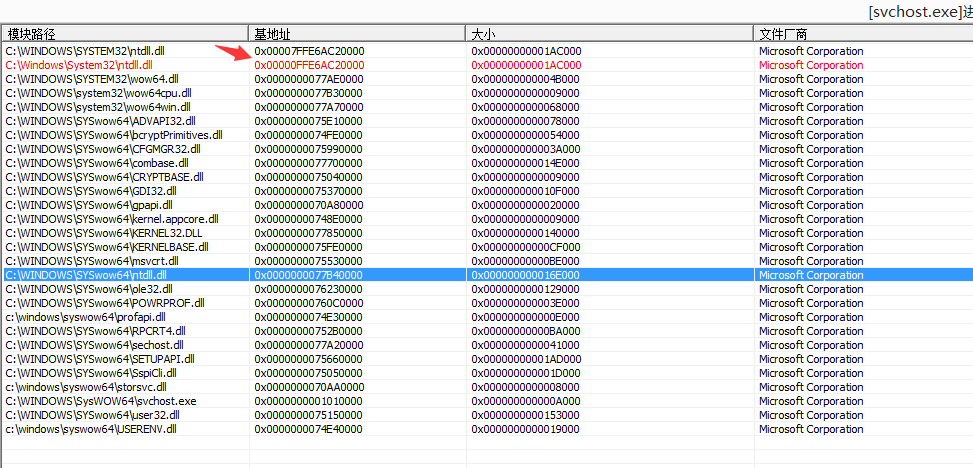Select the KERNEL32.DLL module row
Viewport: 973px width, 468px height.
(x=488, y=233)
